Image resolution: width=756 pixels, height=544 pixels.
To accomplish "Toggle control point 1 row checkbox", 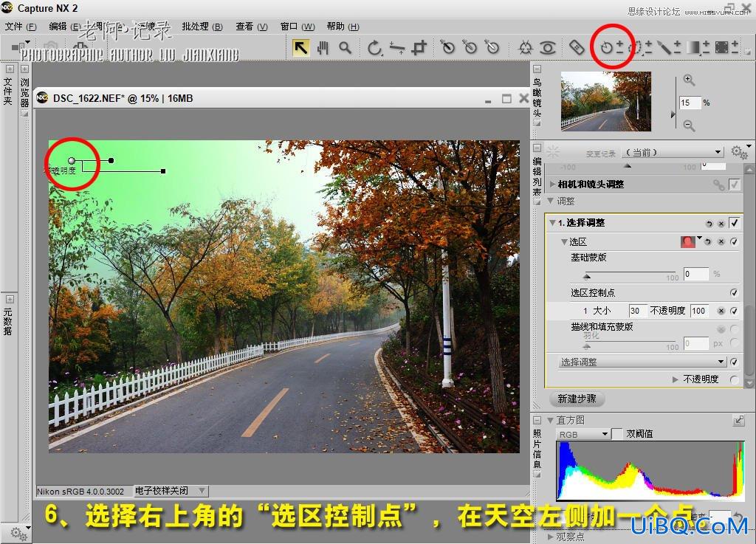I will [x=734, y=311].
